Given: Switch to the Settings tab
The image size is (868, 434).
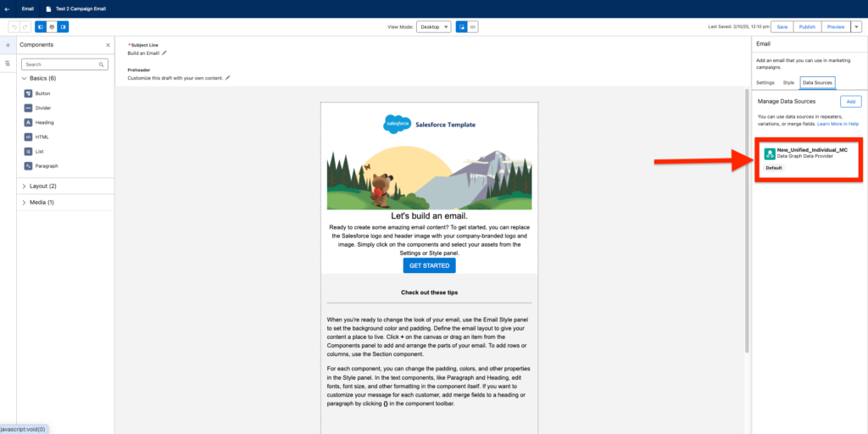Looking at the screenshot, I should tap(765, 83).
